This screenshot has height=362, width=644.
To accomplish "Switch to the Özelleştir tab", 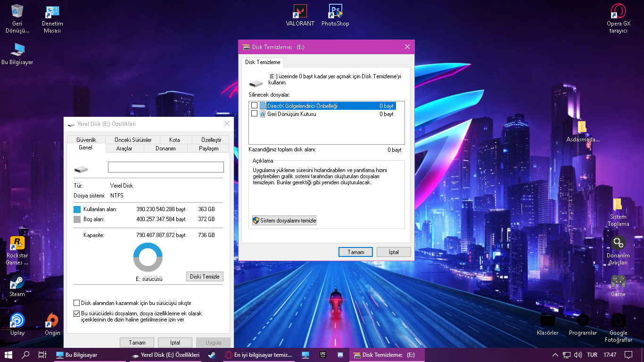I will point(211,140).
